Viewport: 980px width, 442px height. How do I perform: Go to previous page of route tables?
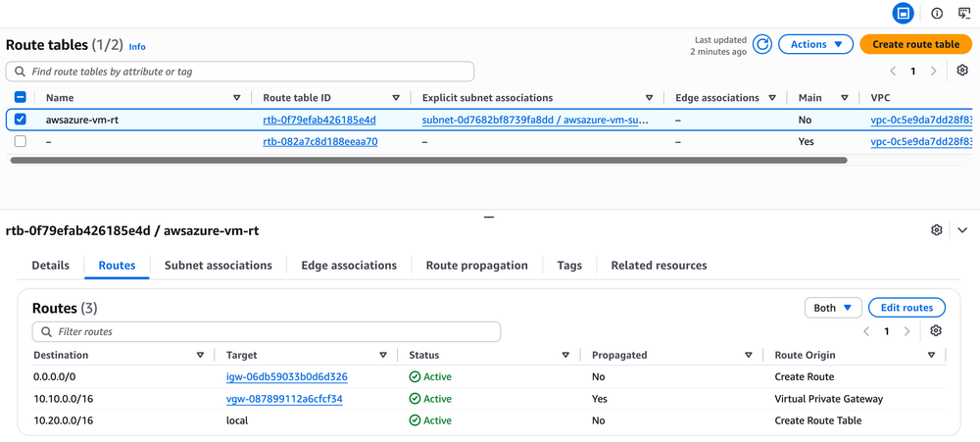893,72
